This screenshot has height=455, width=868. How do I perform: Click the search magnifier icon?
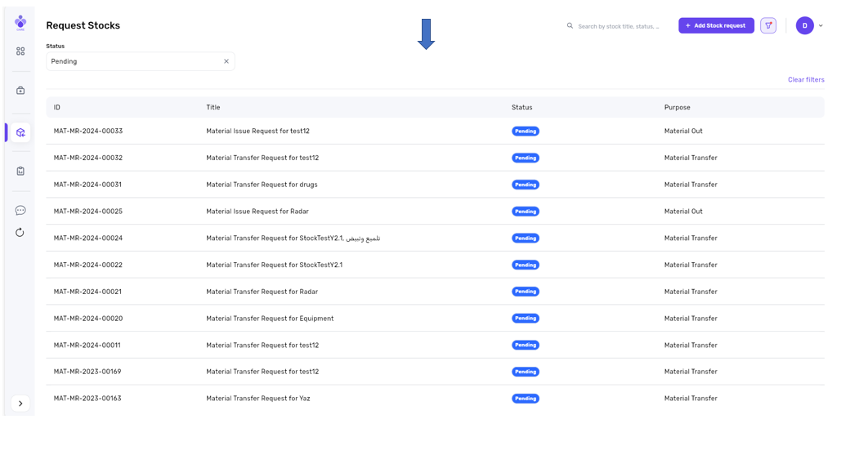570,26
